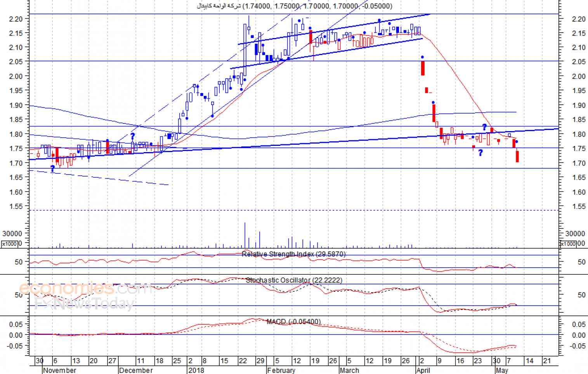Click date label 20 on time axis

(94, 361)
